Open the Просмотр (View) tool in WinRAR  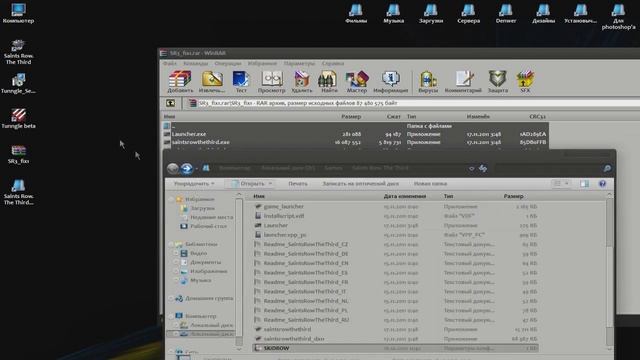point(272,82)
